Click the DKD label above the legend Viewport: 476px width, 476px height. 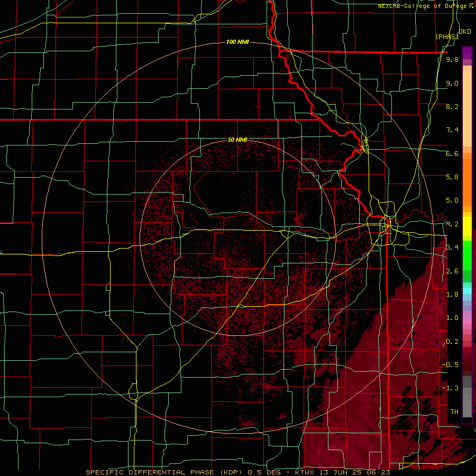[x=465, y=32]
